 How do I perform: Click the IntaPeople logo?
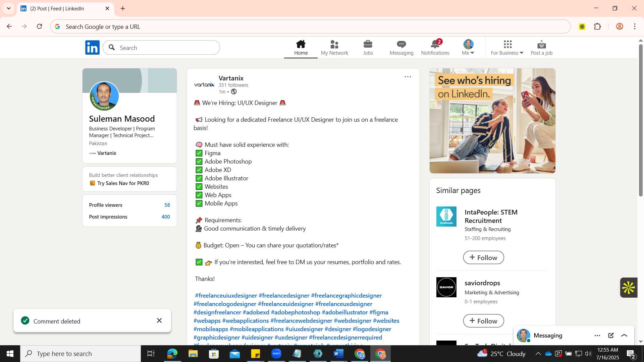pos(446,217)
